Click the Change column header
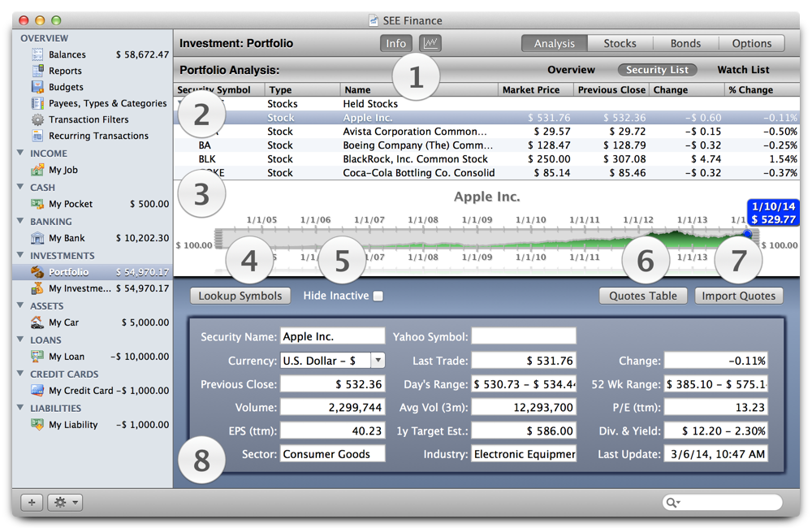The width and height of the screenshot is (812, 528). [x=687, y=89]
